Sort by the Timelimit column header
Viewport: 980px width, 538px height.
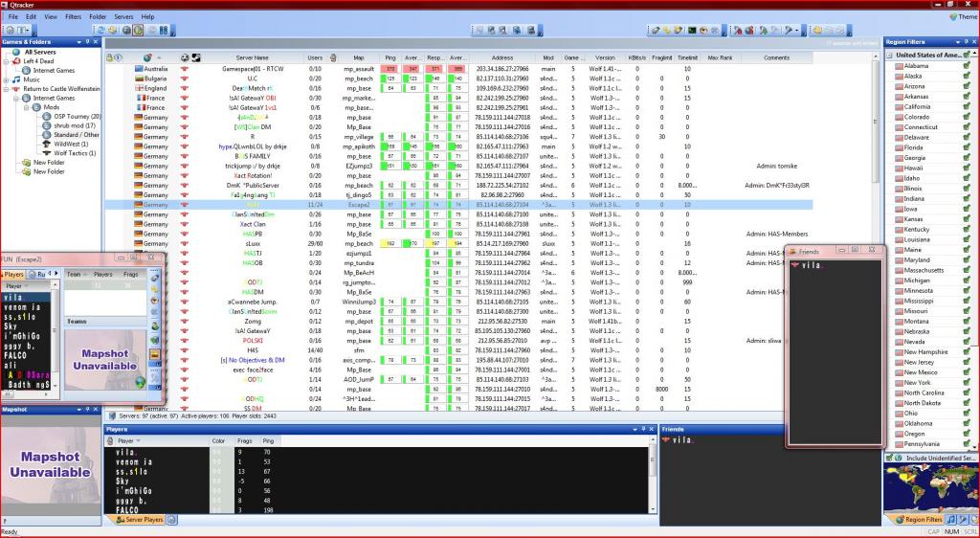(x=687, y=57)
